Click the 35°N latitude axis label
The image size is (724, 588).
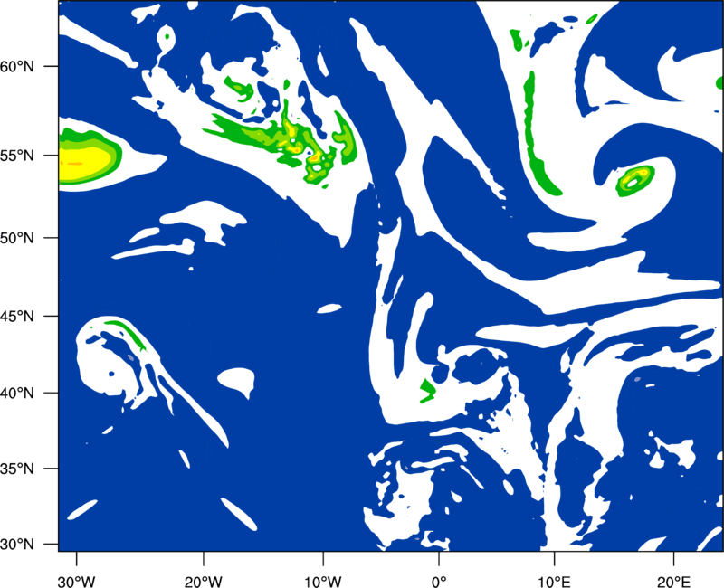17,469
